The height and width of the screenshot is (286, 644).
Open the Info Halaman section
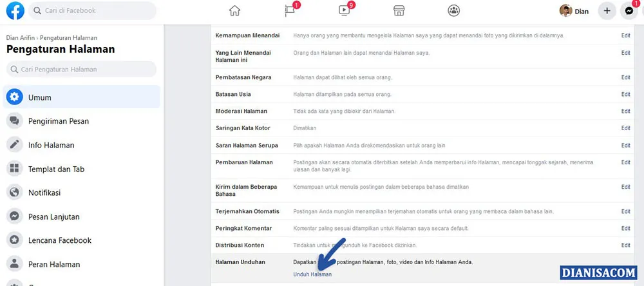coord(81,145)
